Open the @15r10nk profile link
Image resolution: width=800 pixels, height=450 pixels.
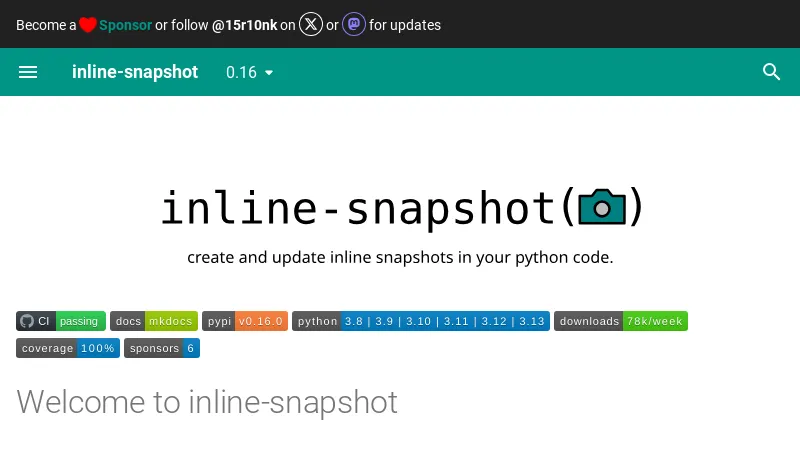(x=244, y=25)
